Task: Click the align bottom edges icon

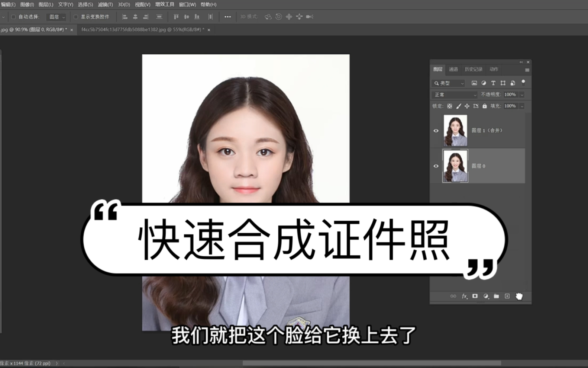Action: (197, 17)
